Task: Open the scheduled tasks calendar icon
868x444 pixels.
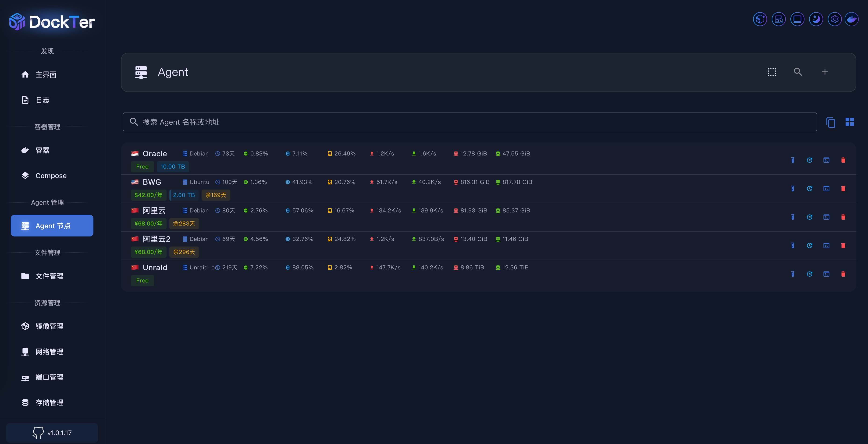Action: pyautogui.click(x=779, y=19)
